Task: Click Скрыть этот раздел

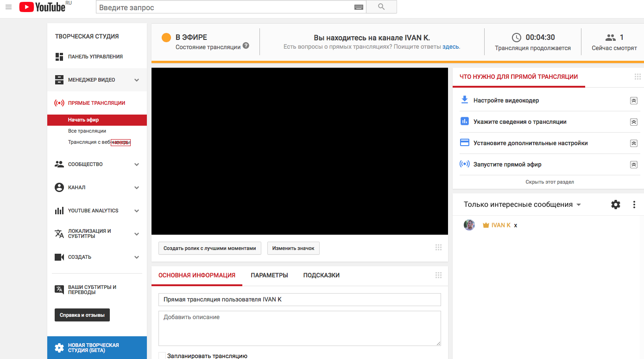Action: (549, 182)
